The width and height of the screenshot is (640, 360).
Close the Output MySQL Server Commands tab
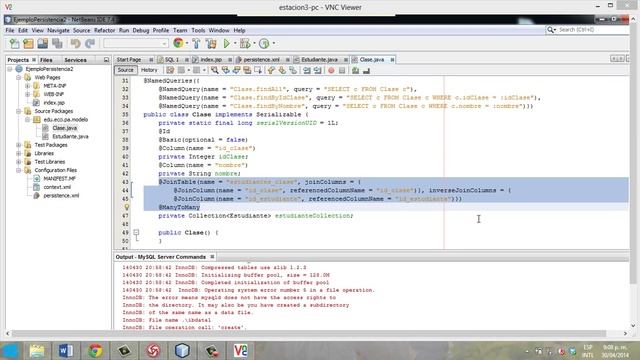pyautogui.click(x=212, y=257)
